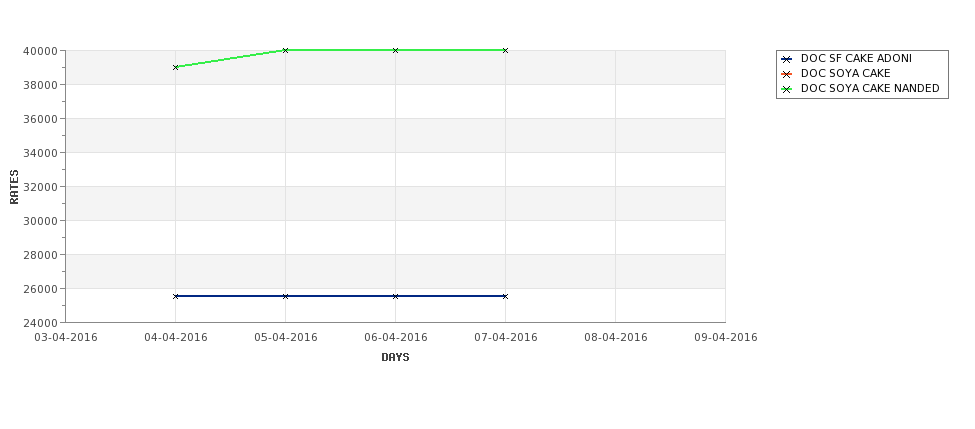Click the 26000 value axis label

pyautogui.click(x=40, y=289)
